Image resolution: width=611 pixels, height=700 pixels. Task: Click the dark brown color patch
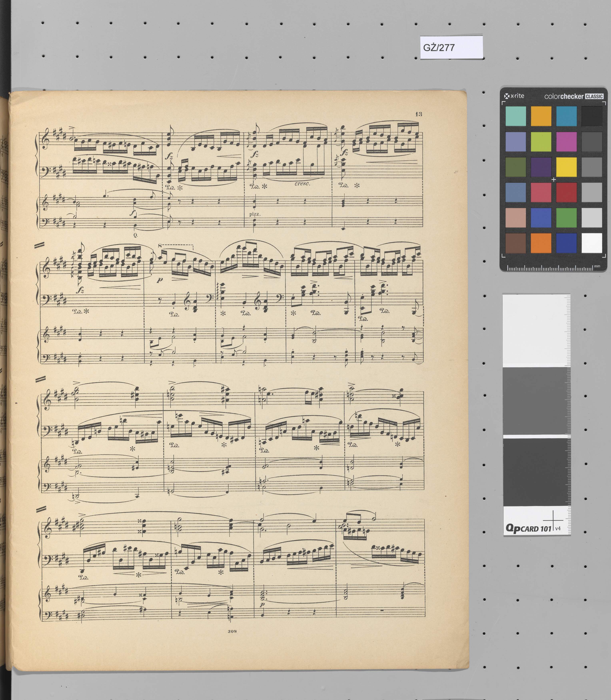515,243
